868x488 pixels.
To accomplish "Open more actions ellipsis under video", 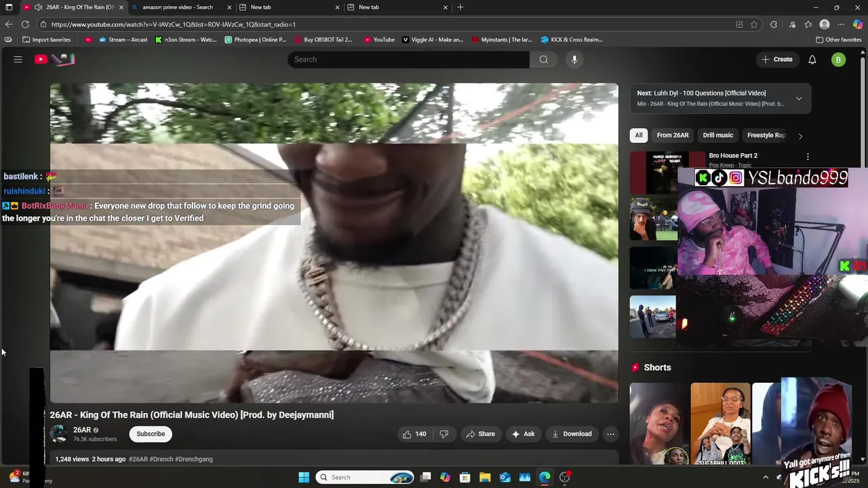I will pos(610,434).
